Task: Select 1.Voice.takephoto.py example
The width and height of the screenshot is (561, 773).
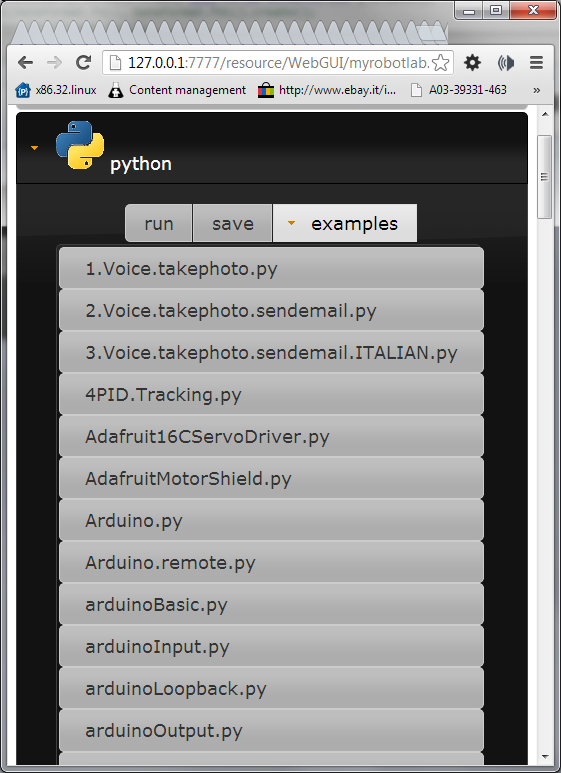Action: [x=271, y=268]
